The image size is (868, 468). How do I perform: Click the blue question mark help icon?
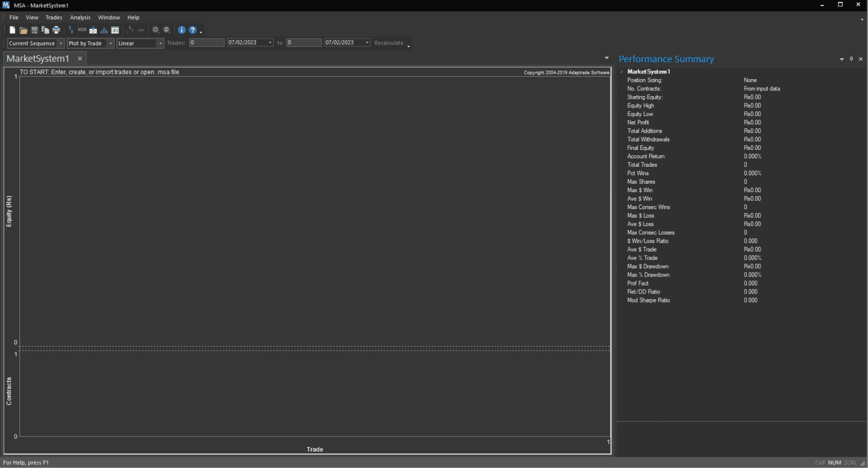click(x=193, y=30)
